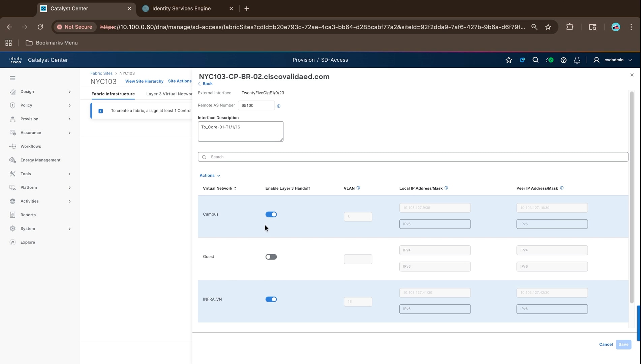641x364 pixels.
Task: Open the notifications bell
Action: coord(577,60)
